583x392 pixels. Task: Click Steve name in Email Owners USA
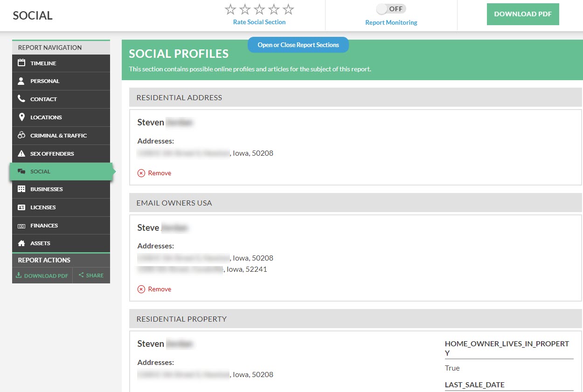[x=148, y=228]
